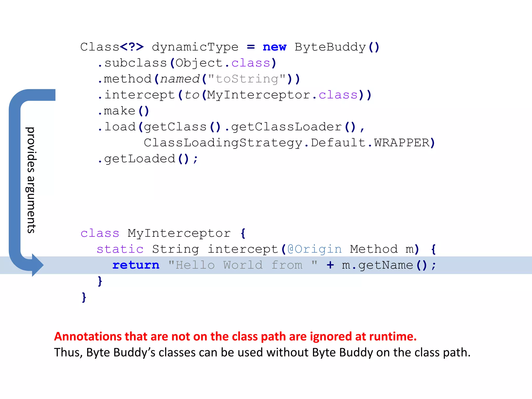Click the ".method(named("toString"))" line
Viewport: 532px width, 399px height.
pos(199,79)
